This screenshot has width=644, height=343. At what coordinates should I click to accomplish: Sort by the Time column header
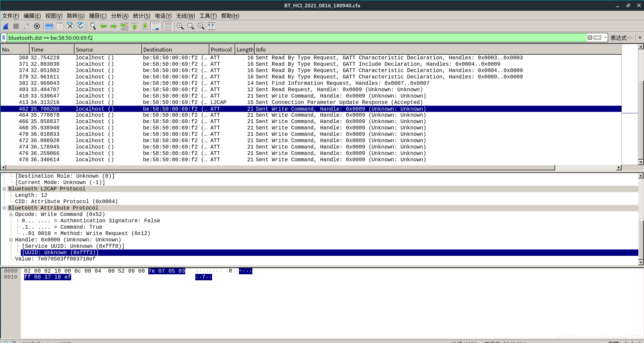52,49
